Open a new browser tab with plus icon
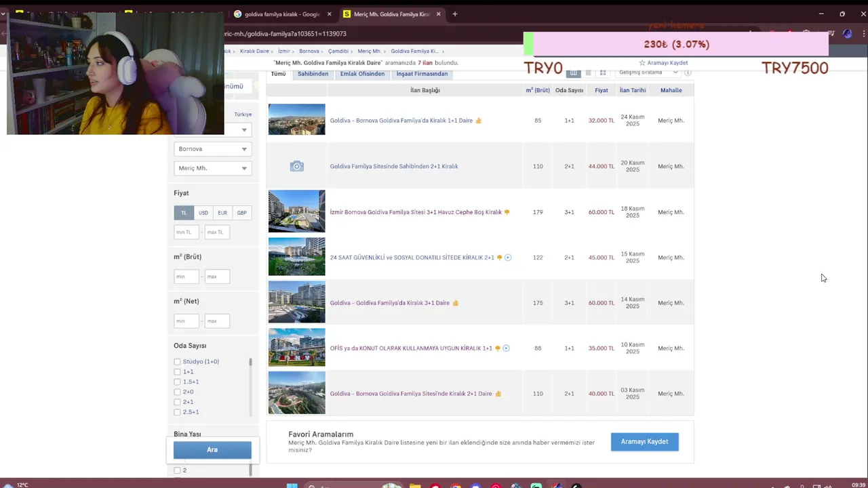Screen dimensions: 868x488 pos(455,14)
